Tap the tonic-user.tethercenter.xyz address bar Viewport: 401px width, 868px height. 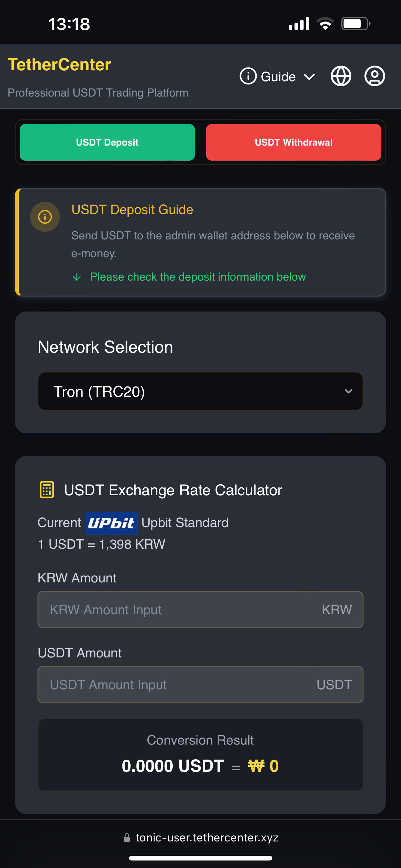tap(206, 837)
